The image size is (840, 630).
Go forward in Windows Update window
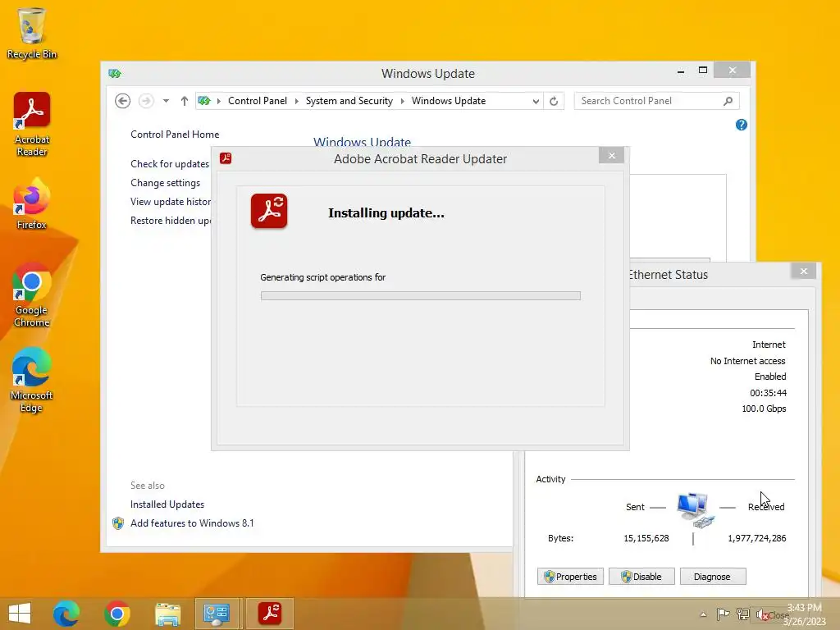[146, 101]
